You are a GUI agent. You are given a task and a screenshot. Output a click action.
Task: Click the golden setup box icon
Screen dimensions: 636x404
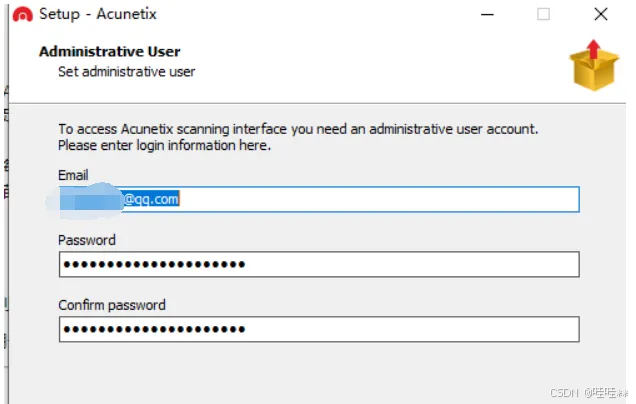[594, 65]
